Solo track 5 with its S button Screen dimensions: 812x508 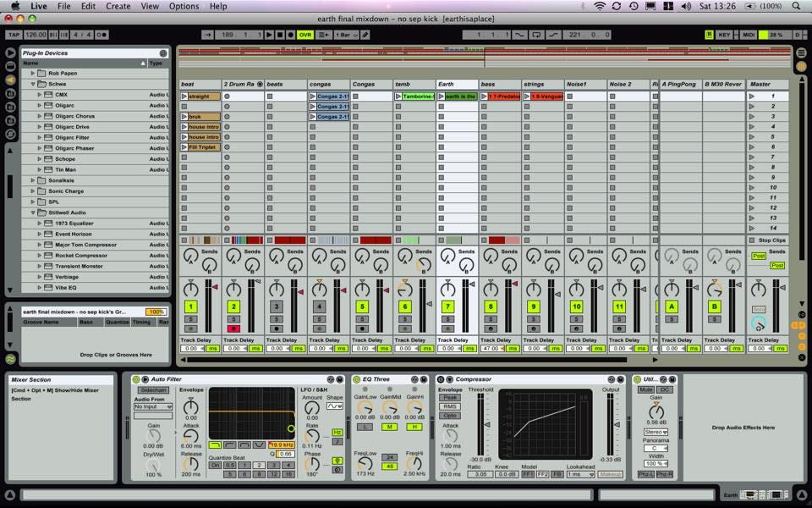point(362,318)
